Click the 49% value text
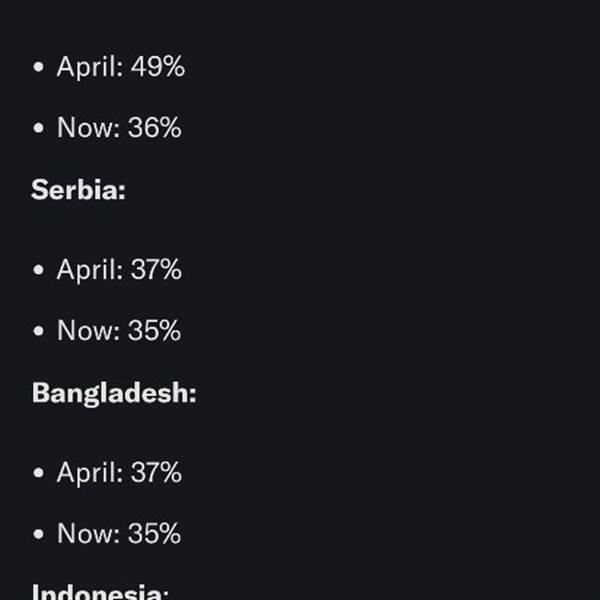 point(158,67)
